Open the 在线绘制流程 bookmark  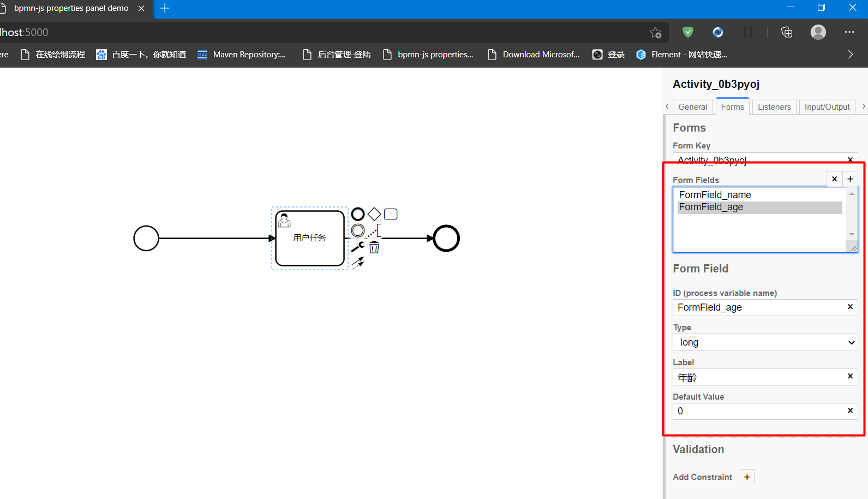[x=53, y=55]
